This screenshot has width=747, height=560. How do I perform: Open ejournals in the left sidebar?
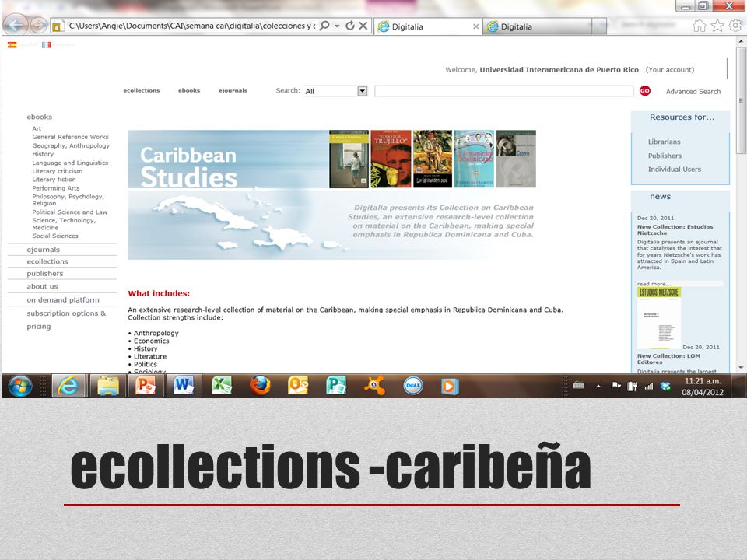coord(44,250)
